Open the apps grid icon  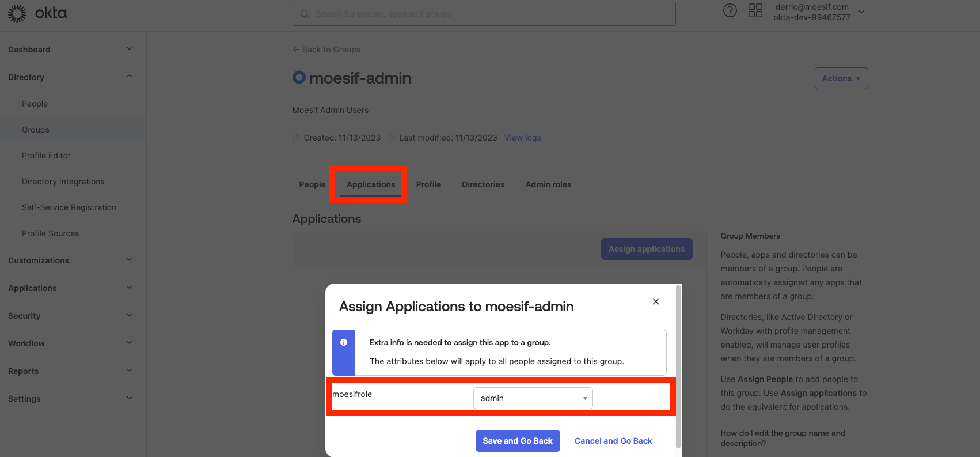(x=755, y=11)
